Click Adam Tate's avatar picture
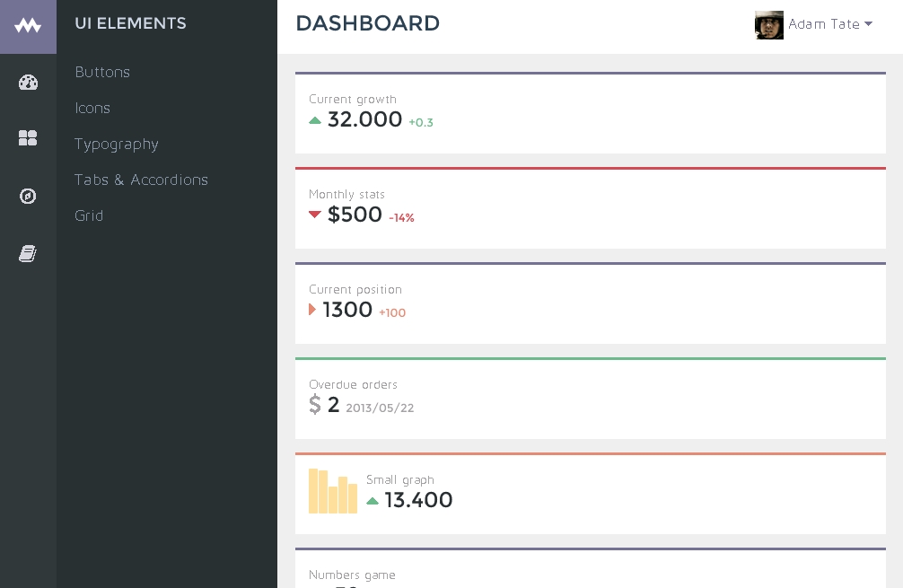This screenshot has width=903, height=588. pyautogui.click(x=769, y=24)
